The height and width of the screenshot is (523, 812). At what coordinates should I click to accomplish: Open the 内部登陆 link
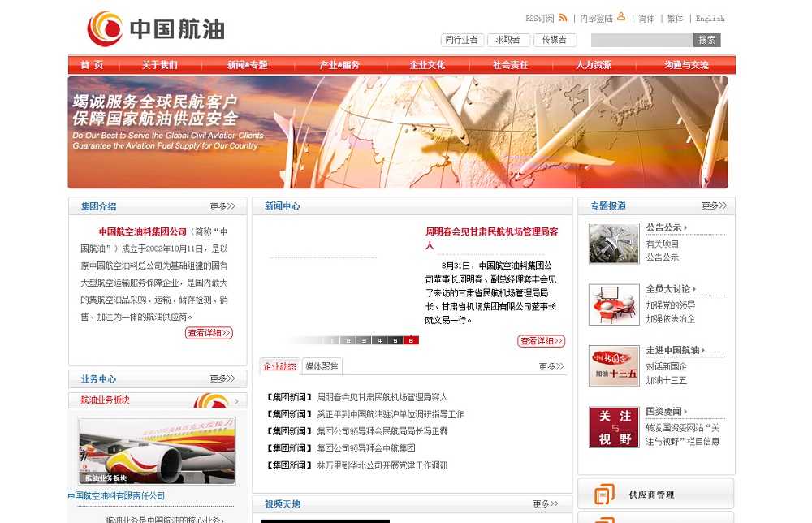596,19
